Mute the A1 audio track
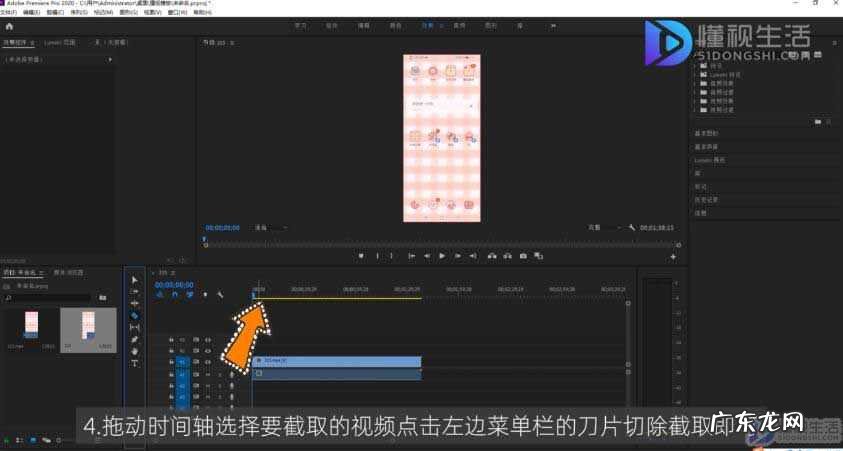The height and width of the screenshot is (451, 843). 208,374
